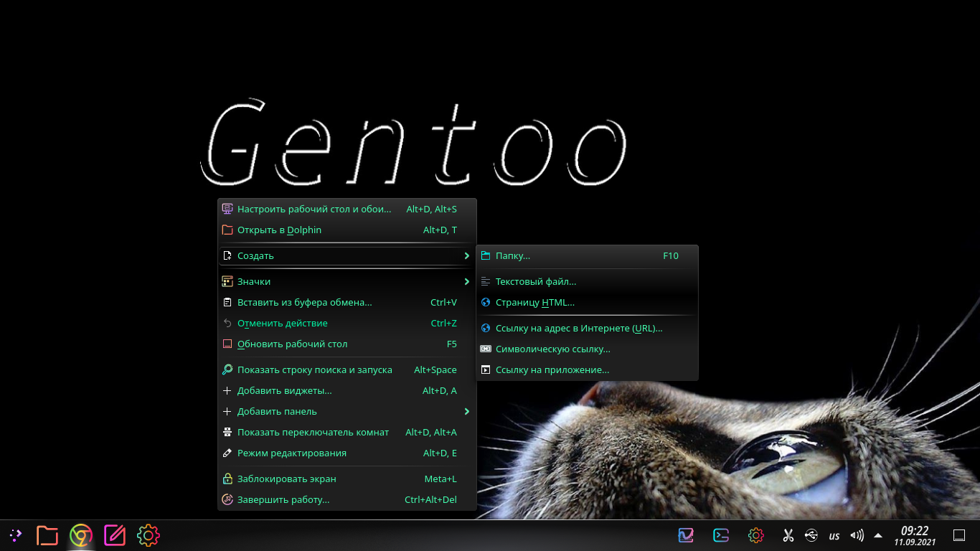Click the clipboard icon beside 'Вставить из буфера обмена'

(x=227, y=302)
